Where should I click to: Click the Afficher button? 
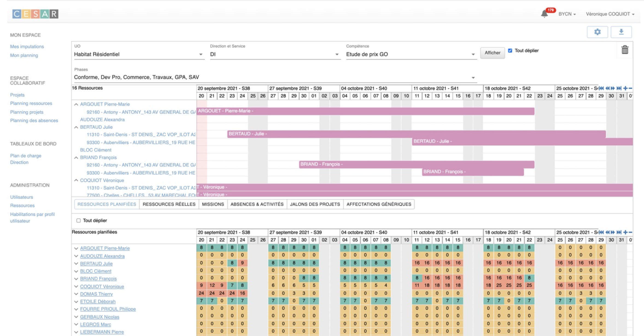click(x=492, y=53)
